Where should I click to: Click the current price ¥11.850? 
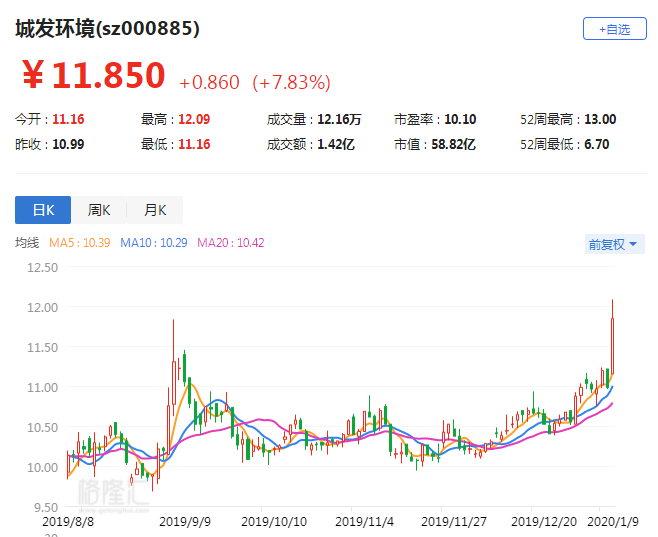pos(94,76)
